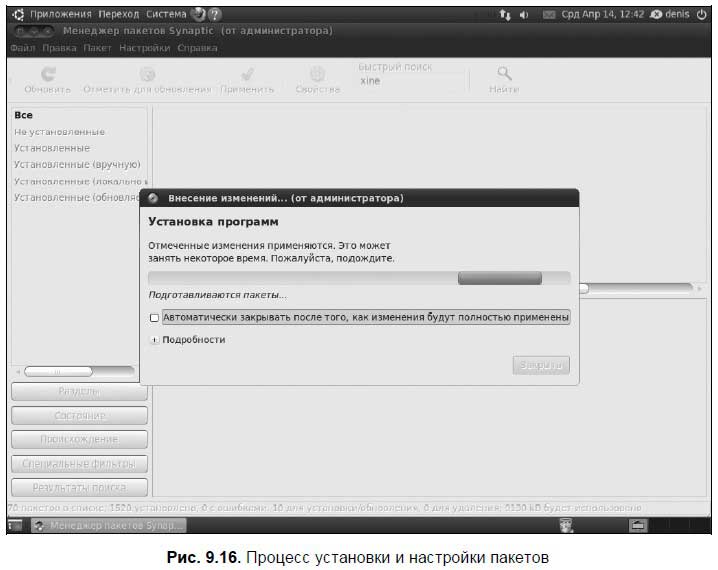Click the installation progress bar
The width and height of the screenshot is (718, 570).
(359, 278)
